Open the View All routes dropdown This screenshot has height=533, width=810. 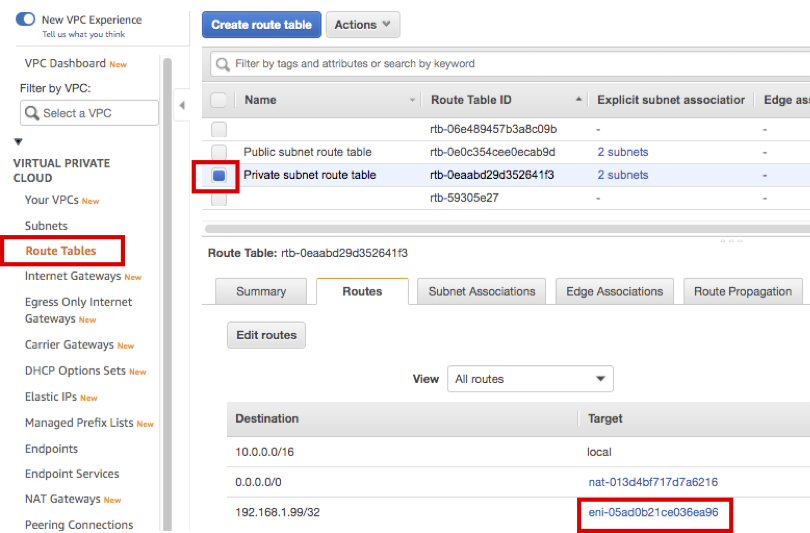[530, 379]
